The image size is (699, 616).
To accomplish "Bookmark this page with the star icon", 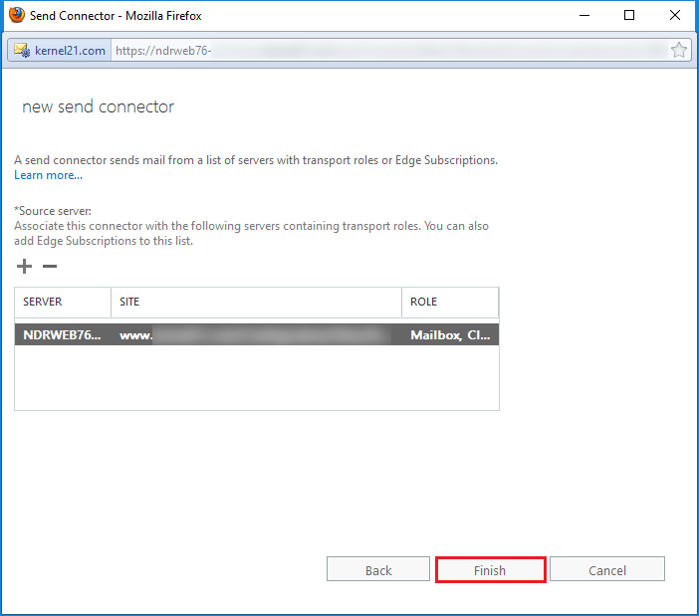I will click(678, 51).
